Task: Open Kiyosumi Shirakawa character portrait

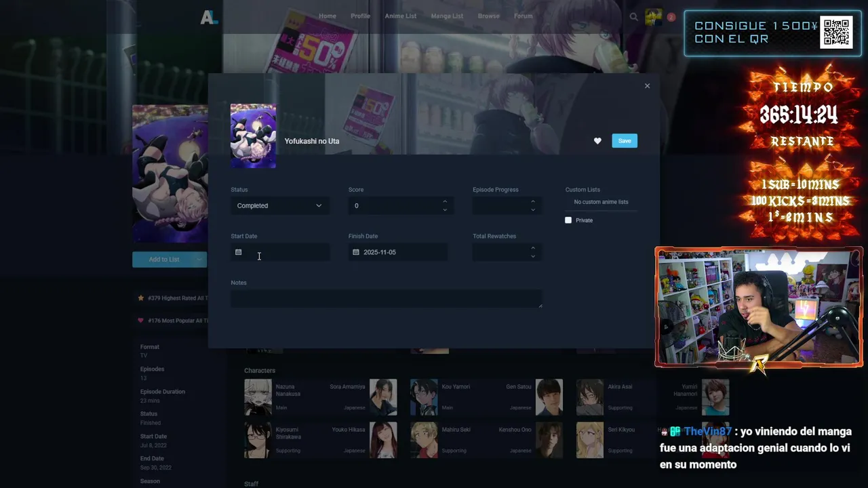Action: click(258, 440)
